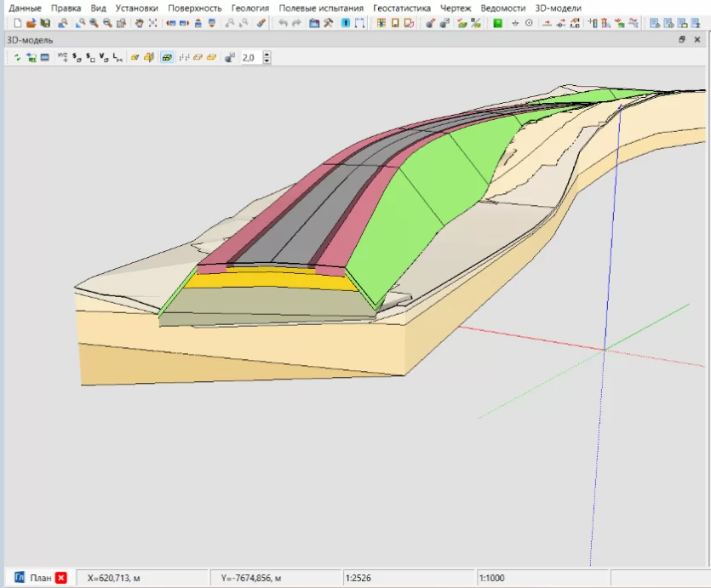
Task: Click the hammer tools icon
Action: pos(329,23)
